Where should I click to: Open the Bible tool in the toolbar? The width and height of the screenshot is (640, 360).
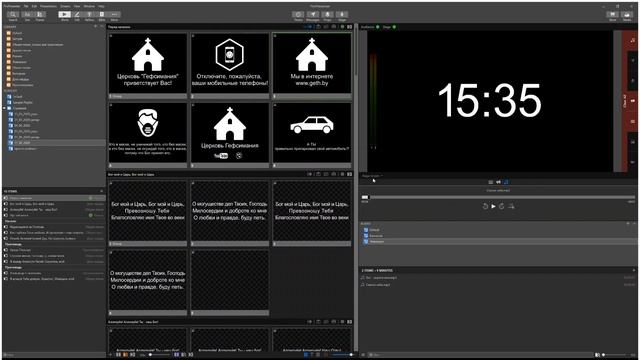[x=102, y=16]
